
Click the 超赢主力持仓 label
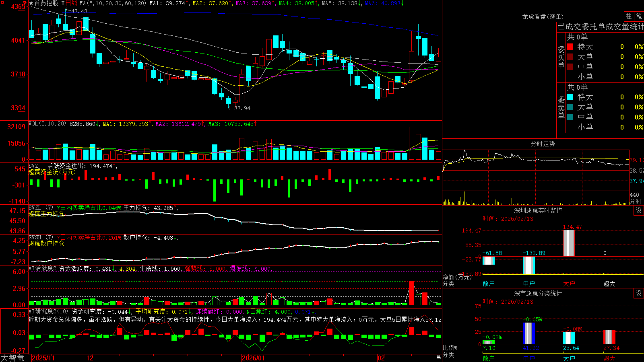(46, 214)
